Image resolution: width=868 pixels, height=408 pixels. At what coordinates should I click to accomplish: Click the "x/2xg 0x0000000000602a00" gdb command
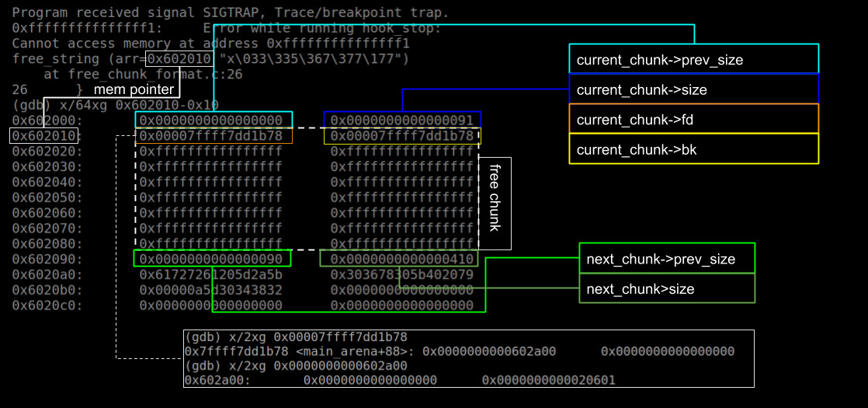coord(296,365)
